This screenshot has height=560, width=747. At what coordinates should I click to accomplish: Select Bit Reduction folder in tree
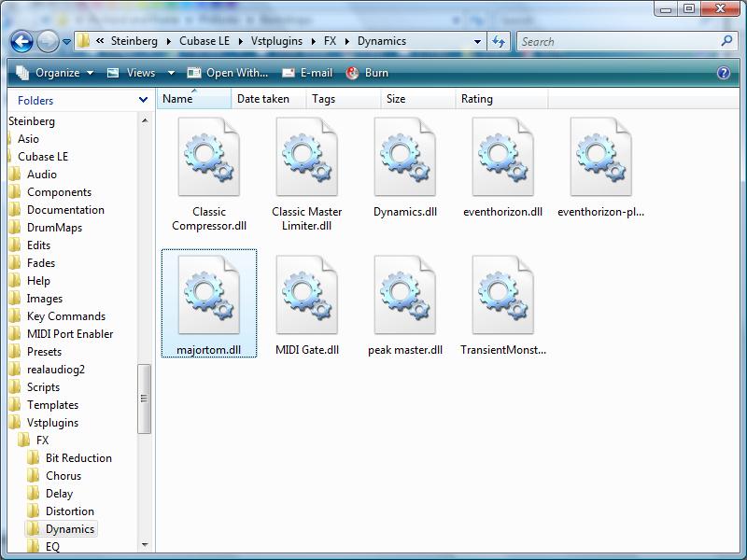click(x=78, y=457)
